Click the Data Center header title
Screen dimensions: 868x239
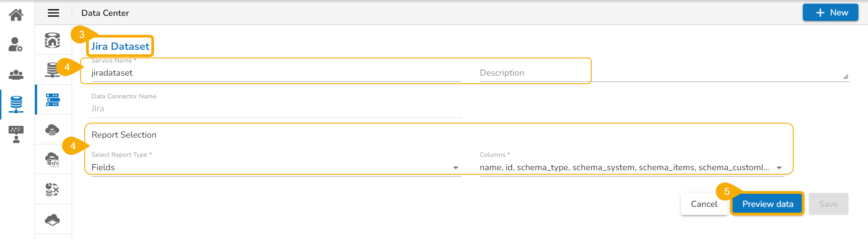pos(105,13)
